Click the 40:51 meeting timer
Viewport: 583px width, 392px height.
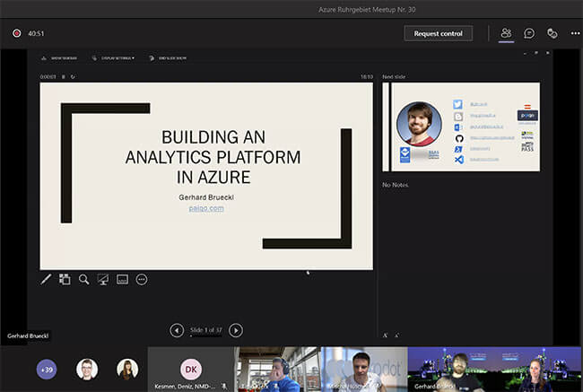point(36,33)
